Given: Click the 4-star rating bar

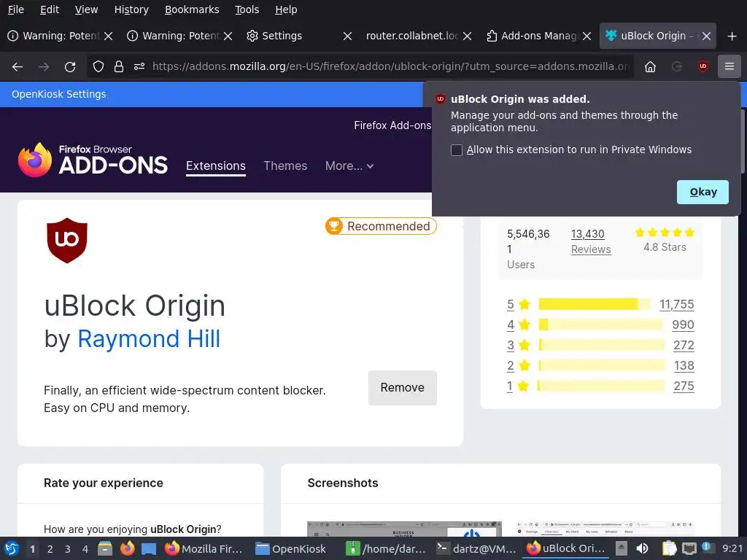Looking at the screenshot, I should click(x=601, y=324).
